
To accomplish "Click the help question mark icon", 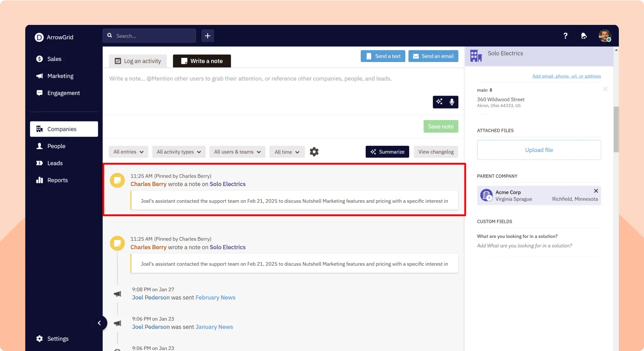I will [565, 36].
